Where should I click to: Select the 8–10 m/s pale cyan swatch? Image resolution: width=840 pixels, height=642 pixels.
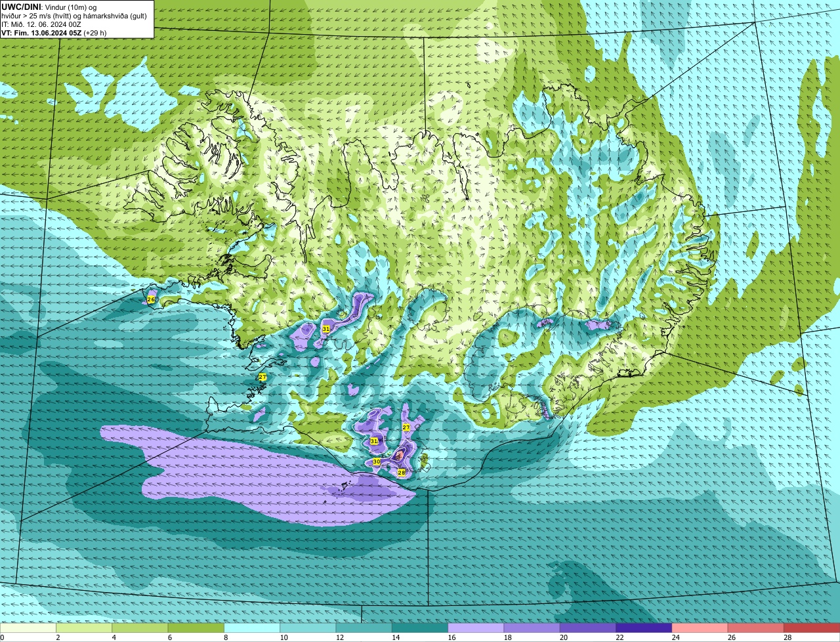(252, 628)
